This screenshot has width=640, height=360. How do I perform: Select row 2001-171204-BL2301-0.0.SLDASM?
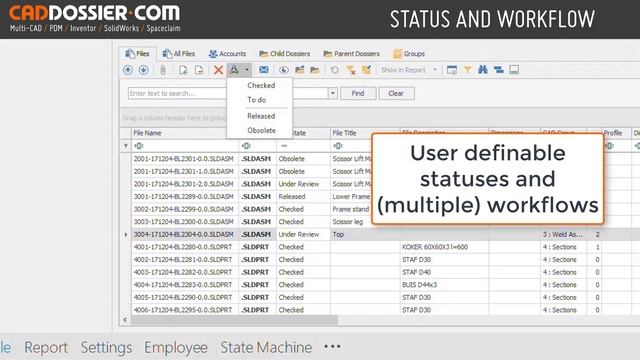tap(184, 159)
